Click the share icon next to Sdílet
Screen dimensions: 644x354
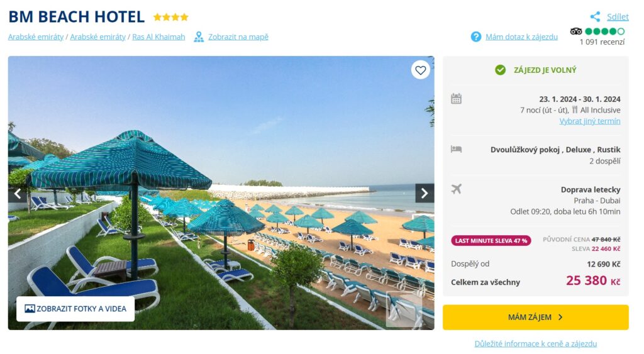pos(595,16)
